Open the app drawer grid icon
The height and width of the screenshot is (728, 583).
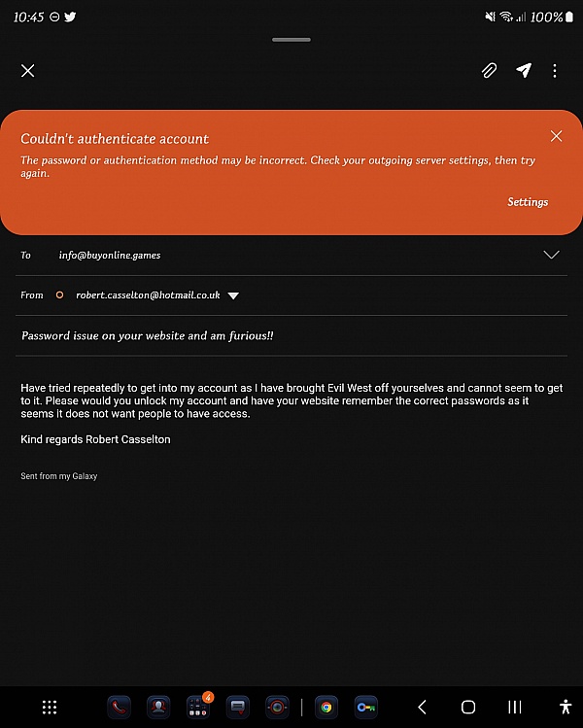[50, 708]
